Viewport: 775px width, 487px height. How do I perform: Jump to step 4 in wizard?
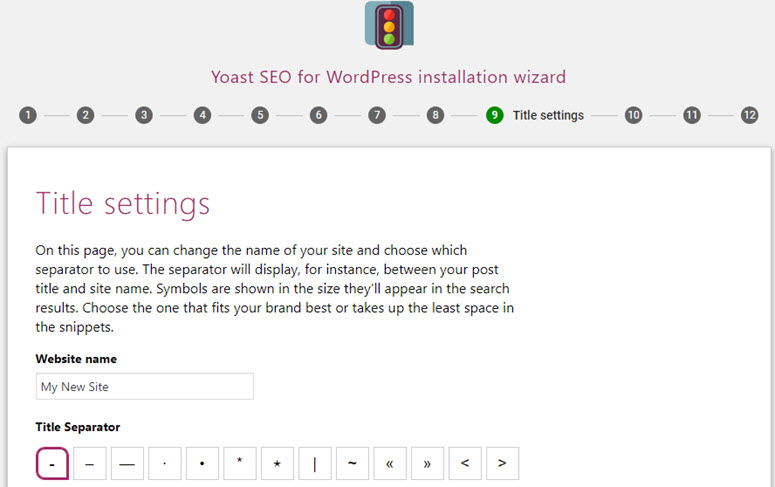(202, 115)
